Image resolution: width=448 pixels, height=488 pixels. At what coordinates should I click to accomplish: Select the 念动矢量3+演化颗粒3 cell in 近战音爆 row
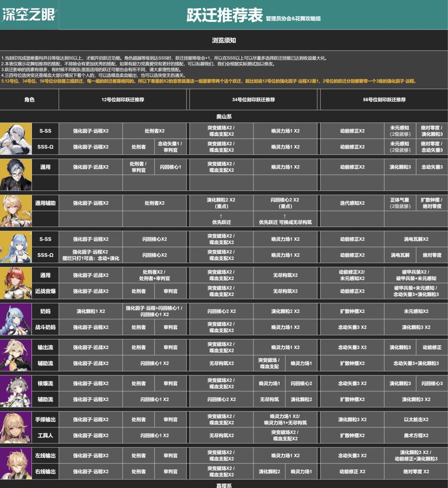pos(416,291)
